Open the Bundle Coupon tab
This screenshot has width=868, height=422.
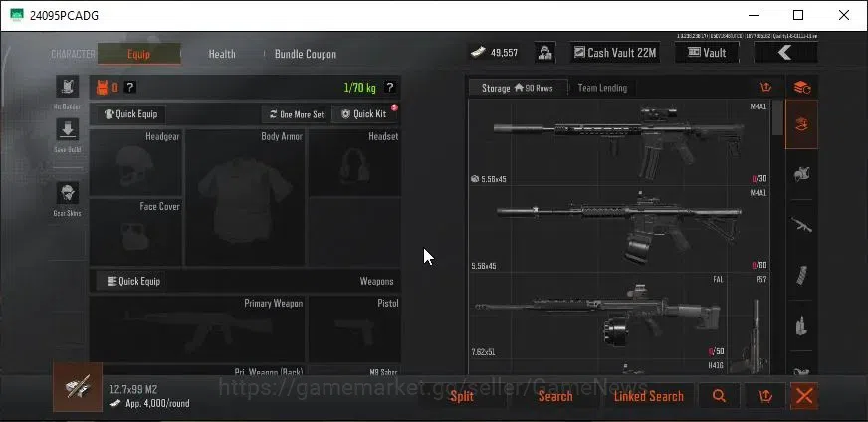point(306,54)
